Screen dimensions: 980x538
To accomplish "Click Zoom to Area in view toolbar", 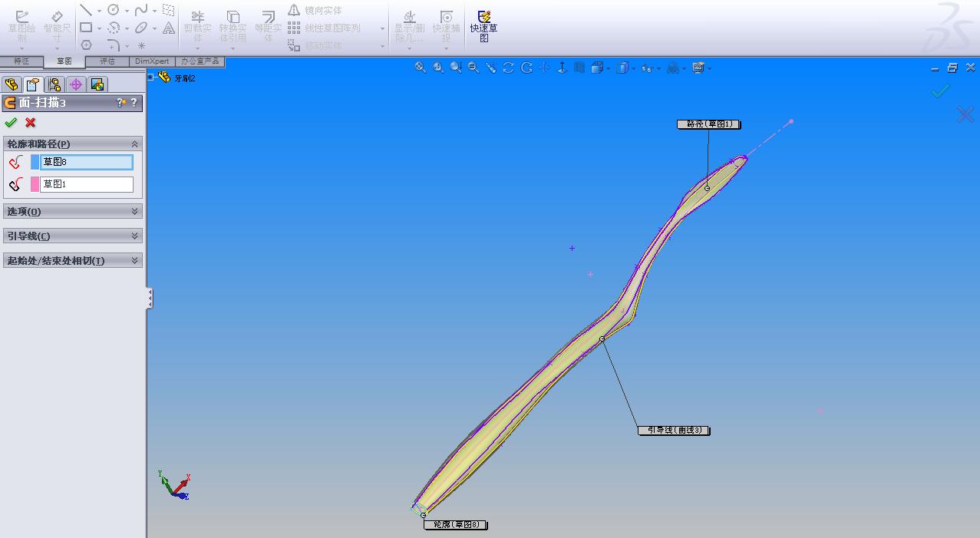I will tap(438, 68).
